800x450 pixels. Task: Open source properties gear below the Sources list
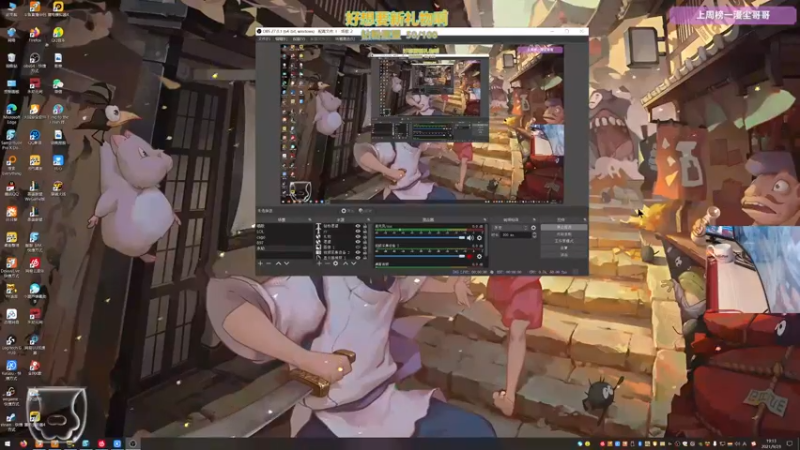pyautogui.click(x=335, y=263)
